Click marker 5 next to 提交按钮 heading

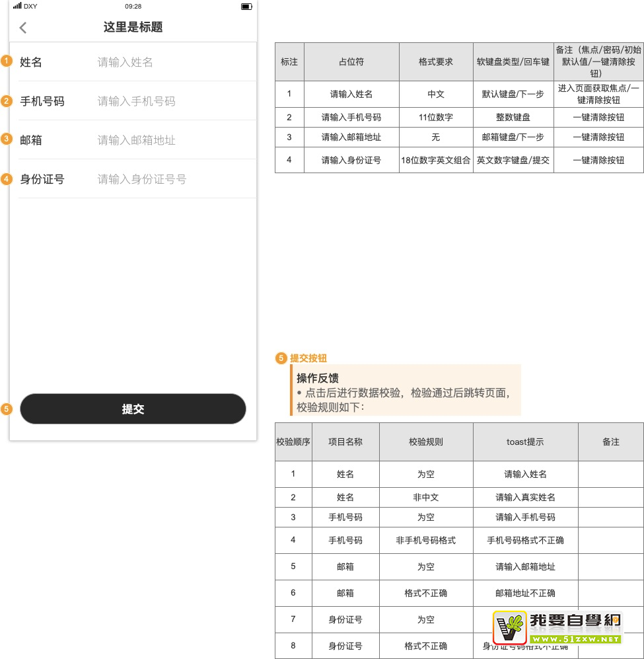tap(281, 358)
